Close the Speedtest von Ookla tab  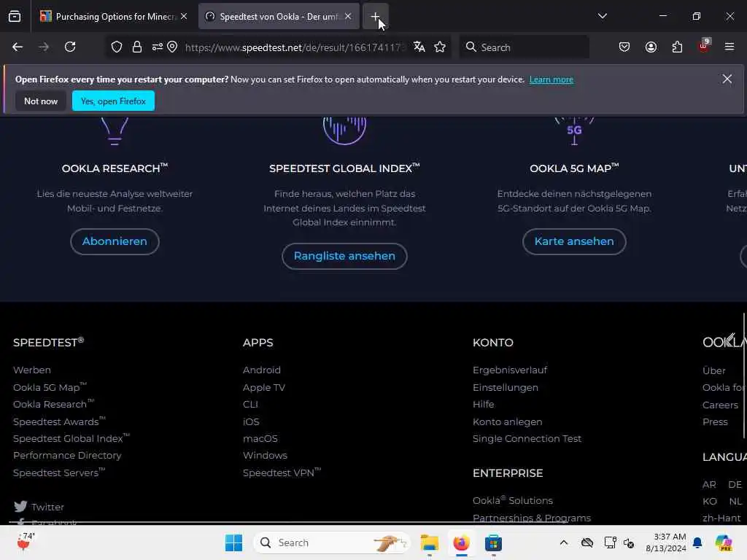pos(348,16)
